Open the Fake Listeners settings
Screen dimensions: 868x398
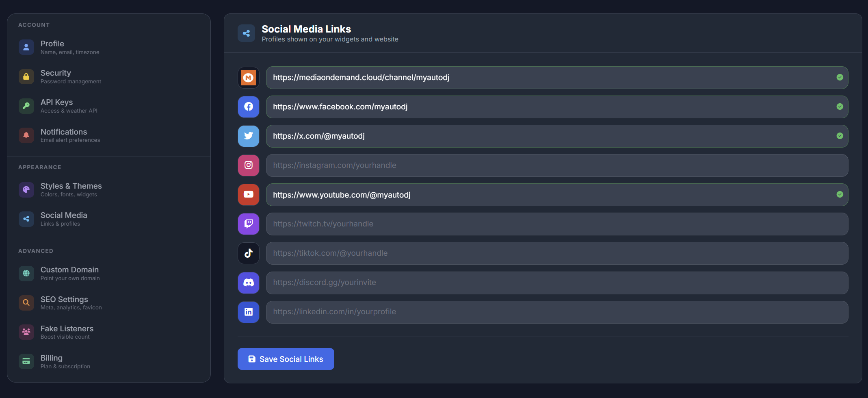(67, 332)
